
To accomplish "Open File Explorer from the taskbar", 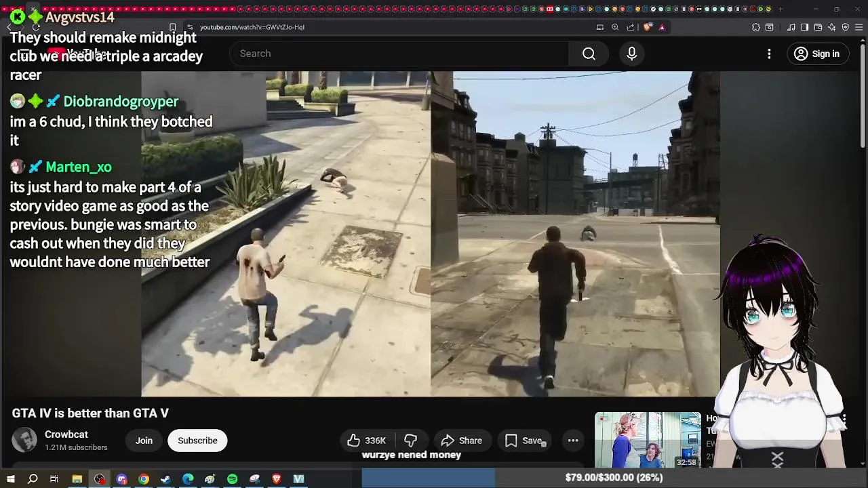I will coord(77,479).
